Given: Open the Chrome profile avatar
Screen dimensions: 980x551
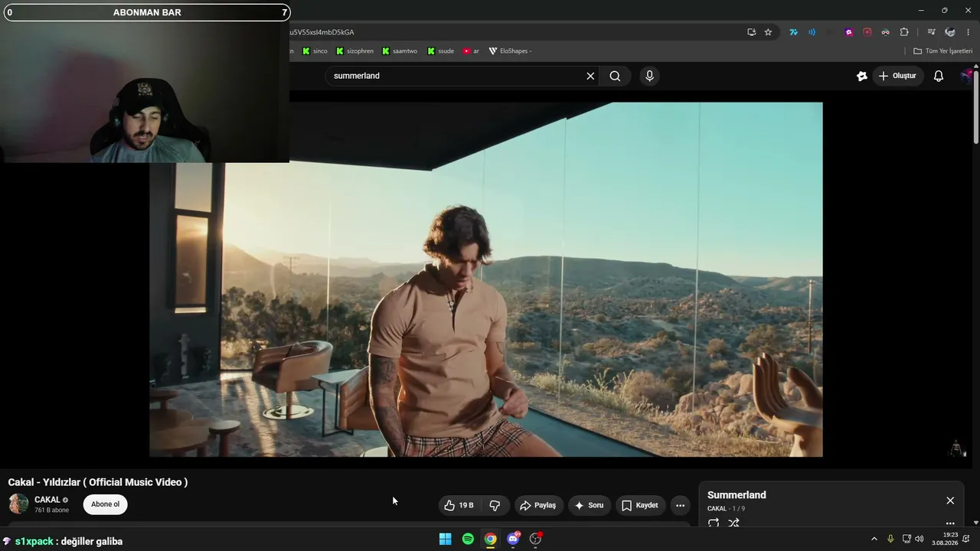Looking at the screenshot, I should tap(950, 32).
